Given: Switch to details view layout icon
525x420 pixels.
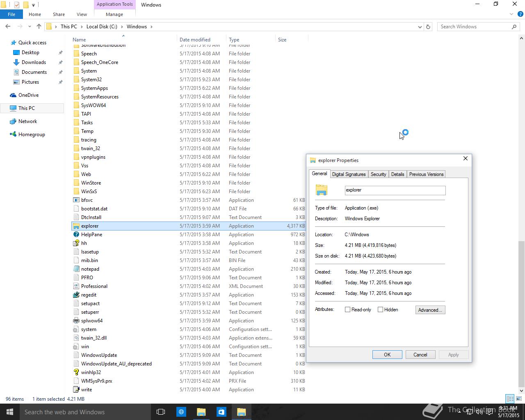Looking at the screenshot, I should (x=510, y=399).
